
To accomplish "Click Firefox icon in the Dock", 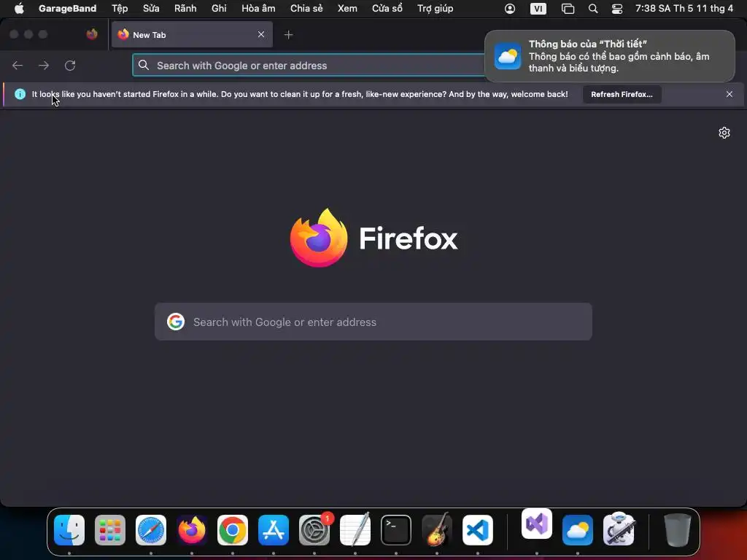I will 192,530.
